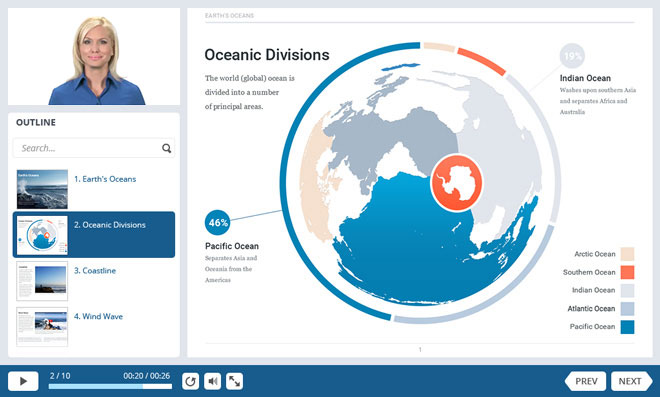Click the 'Indian Ocean' heading text
The width and height of the screenshot is (660, 397).
(x=585, y=78)
